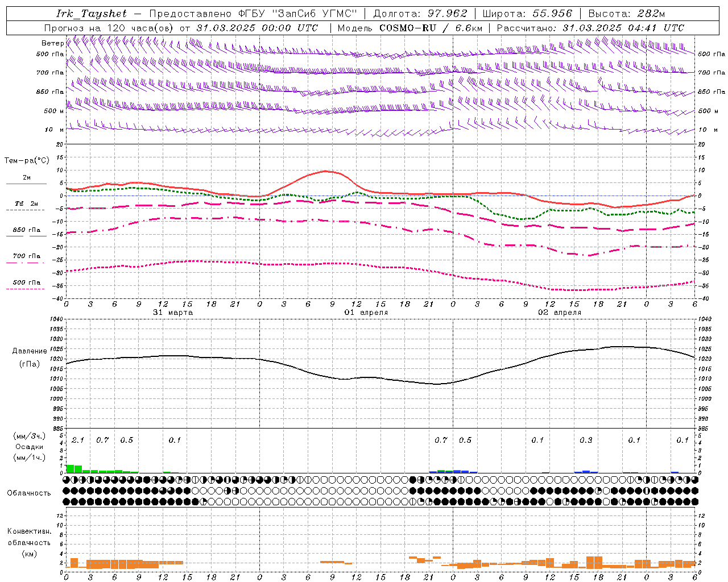The width and height of the screenshot is (728, 582).
Task: Click the '850 гПа' entry in temperature legend
Action: pos(27,230)
